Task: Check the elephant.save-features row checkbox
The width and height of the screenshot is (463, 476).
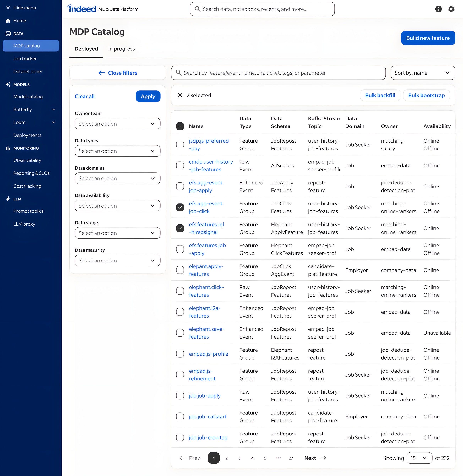Action: tap(180, 333)
